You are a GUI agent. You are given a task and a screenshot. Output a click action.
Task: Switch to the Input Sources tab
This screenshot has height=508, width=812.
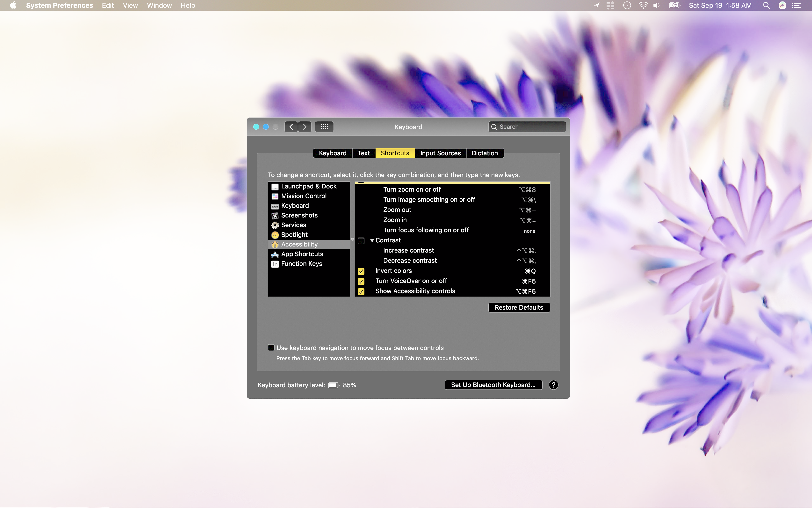coord(441,153)
